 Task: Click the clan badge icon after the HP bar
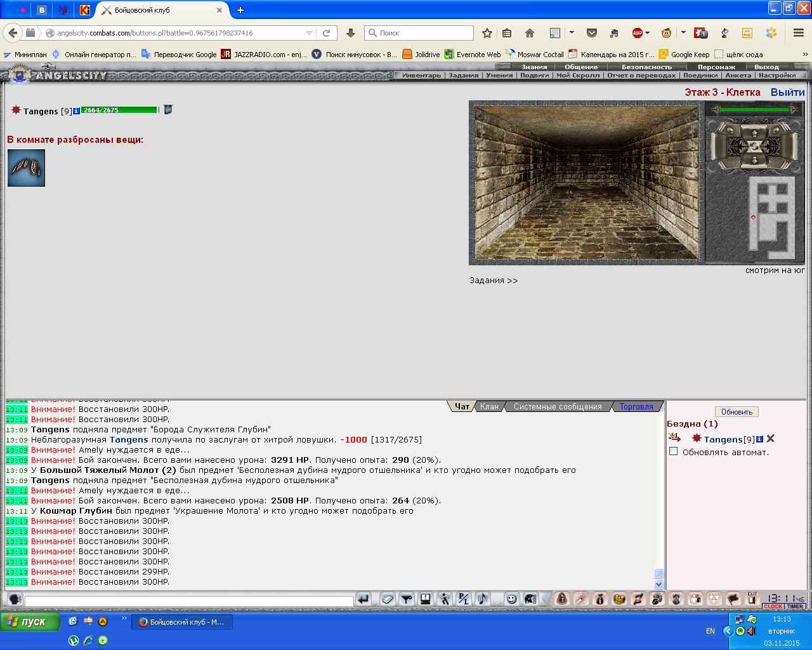point(168,109)
